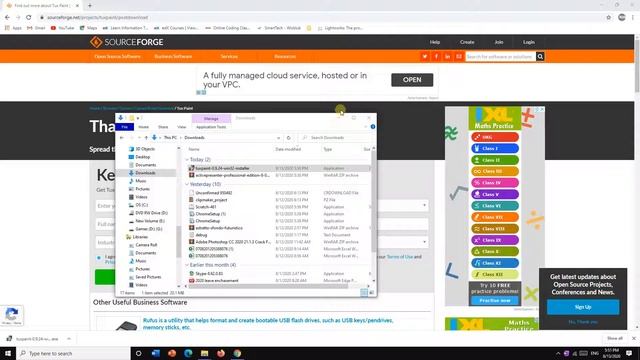Click the blue Sign Up button
Image resolution: width=640 pixels, height=360 pixels.
[x=583, y=307]
